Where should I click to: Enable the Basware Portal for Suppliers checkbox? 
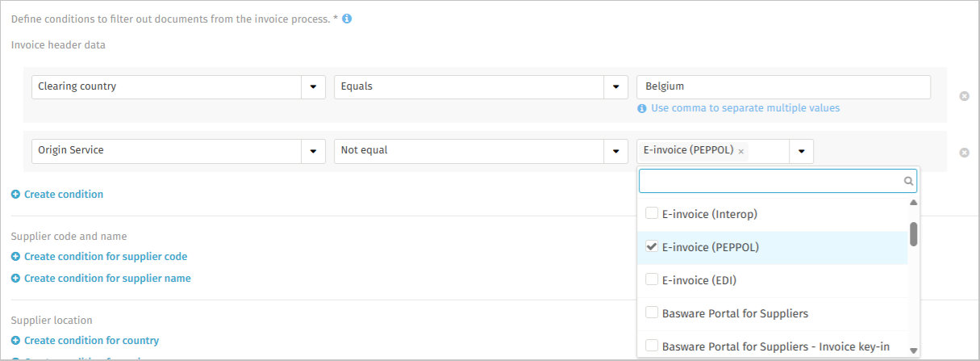[652, 313]
